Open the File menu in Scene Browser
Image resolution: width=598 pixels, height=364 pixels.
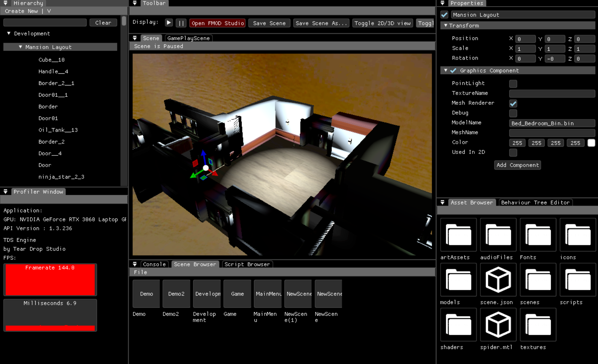pyautogui.click(x=141, y=272)
